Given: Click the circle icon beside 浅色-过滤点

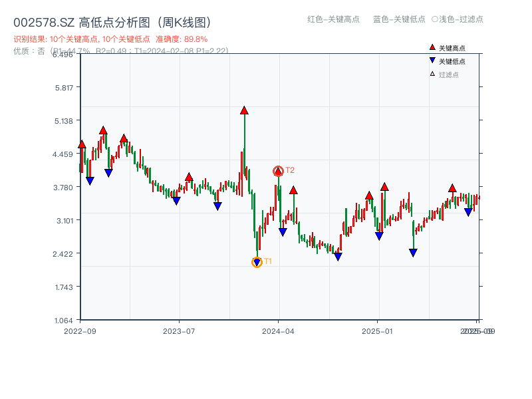Looking at the screenshot, I should point(436,20).
